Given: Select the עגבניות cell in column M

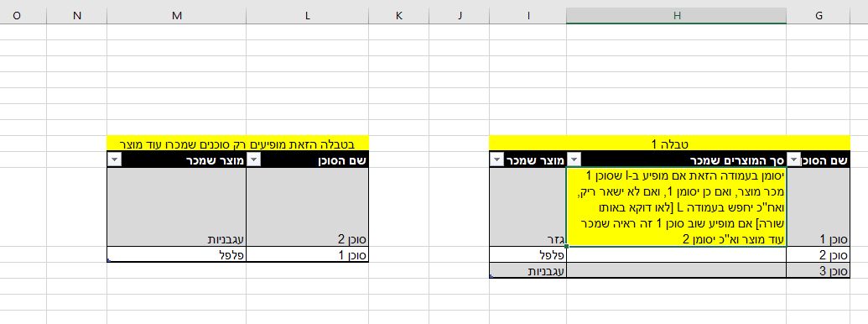Looking at the screenshot, I should coord(177,207).
